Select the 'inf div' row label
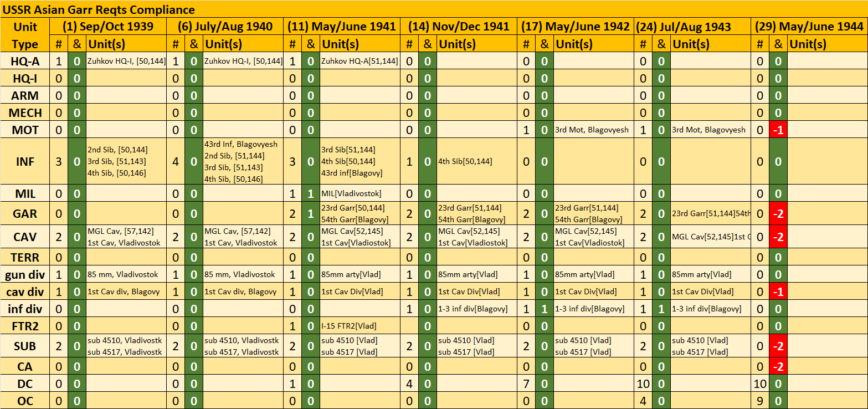 click(x=25, y=309)
